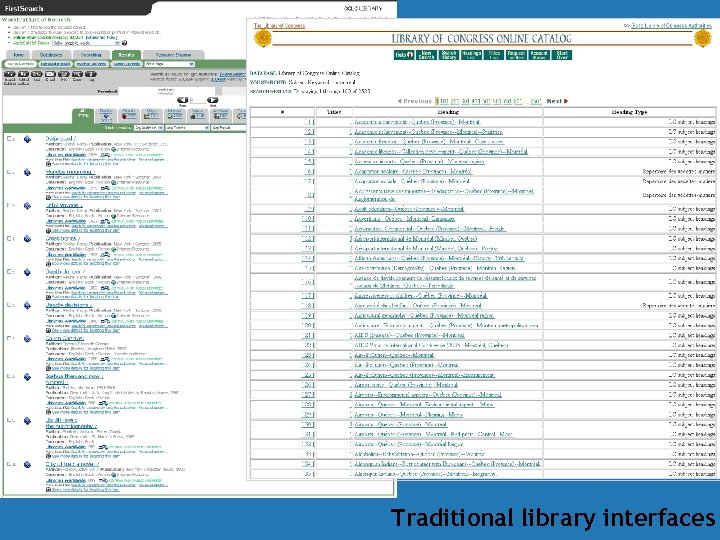
Task: Select the Books document-type tab
Action: (106, 115)
